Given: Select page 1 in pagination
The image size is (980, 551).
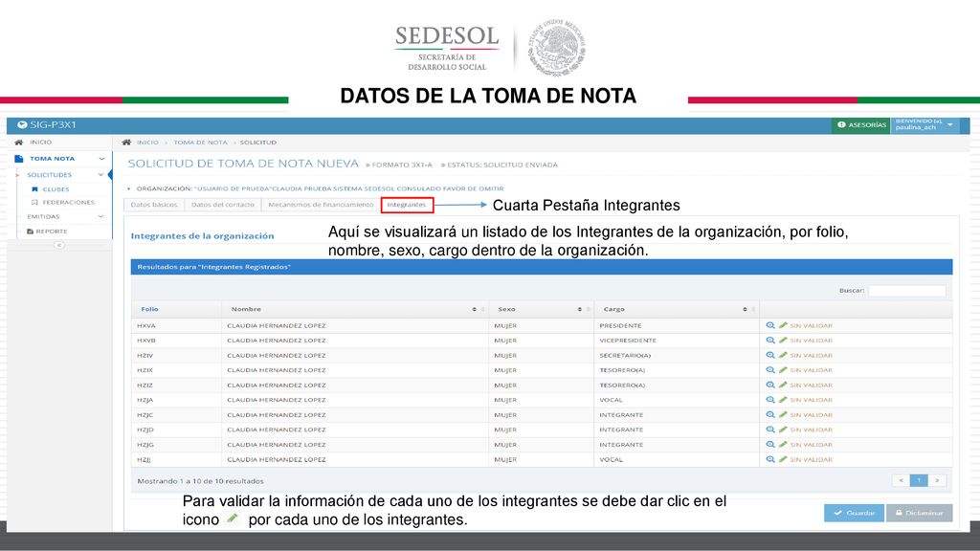Looking at the screenshot, I should pos(919,480).
